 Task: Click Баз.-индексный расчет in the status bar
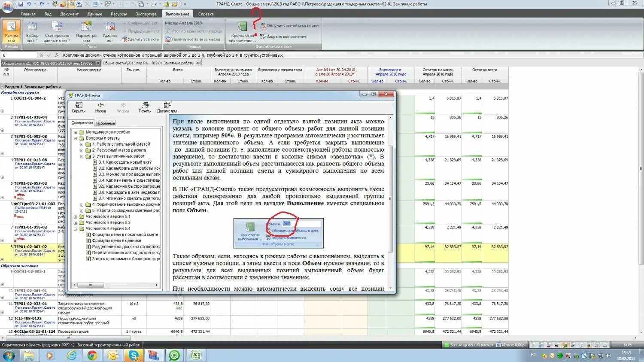click(468, 345)
